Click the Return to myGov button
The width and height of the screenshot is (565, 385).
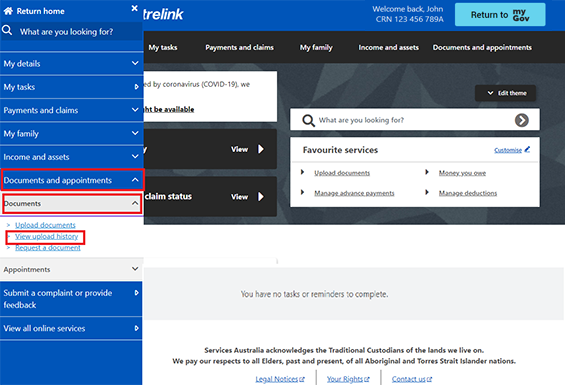[x=500, y=15]
